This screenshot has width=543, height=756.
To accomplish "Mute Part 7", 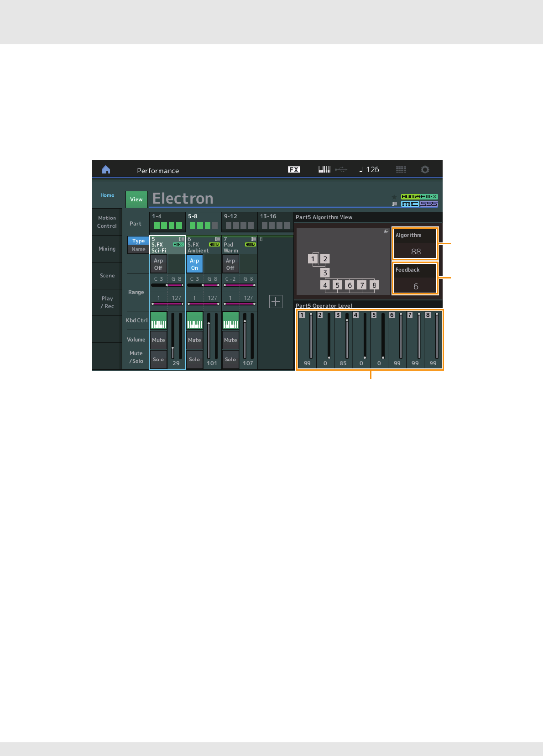I will (x=230, y=340).
